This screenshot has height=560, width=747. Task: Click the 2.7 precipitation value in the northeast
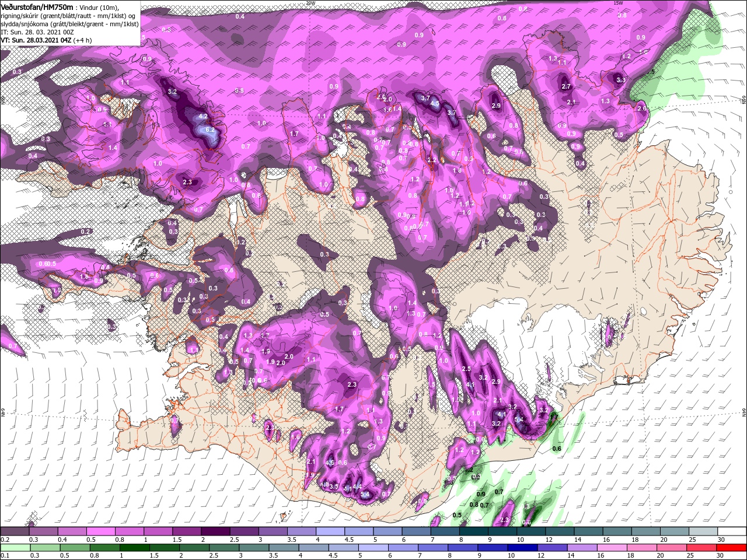tap(566, 86)
